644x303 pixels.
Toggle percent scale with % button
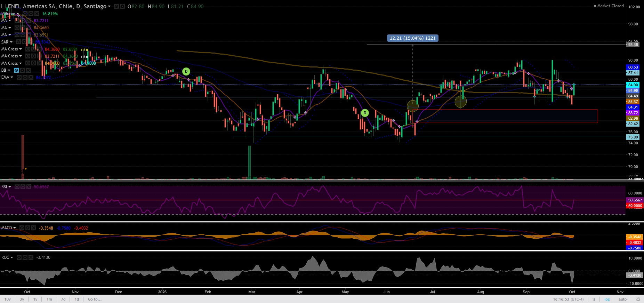(594, 299)
